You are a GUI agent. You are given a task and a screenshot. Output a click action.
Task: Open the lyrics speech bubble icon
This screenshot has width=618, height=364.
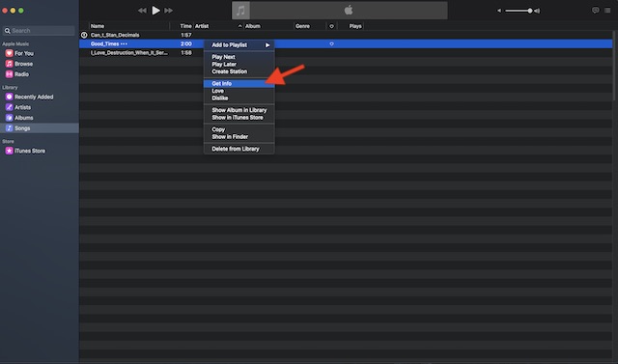click(596, 11)
